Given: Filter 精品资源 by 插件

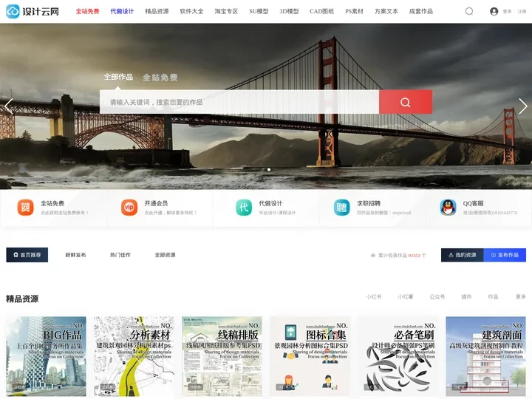Looking at the screenshot, I should pyautogui.click(x=466, y=296).
